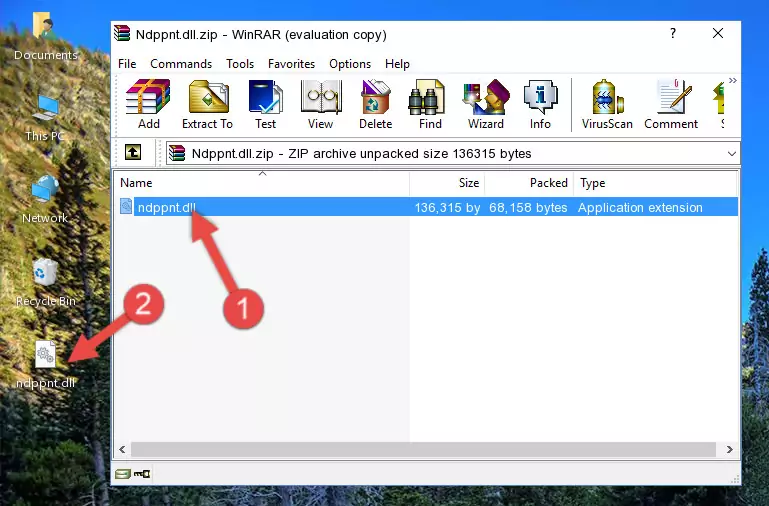Viewport: 769px width, 506px height.
Task: Sort by the Size column header
Action: (x=447, y=183)
